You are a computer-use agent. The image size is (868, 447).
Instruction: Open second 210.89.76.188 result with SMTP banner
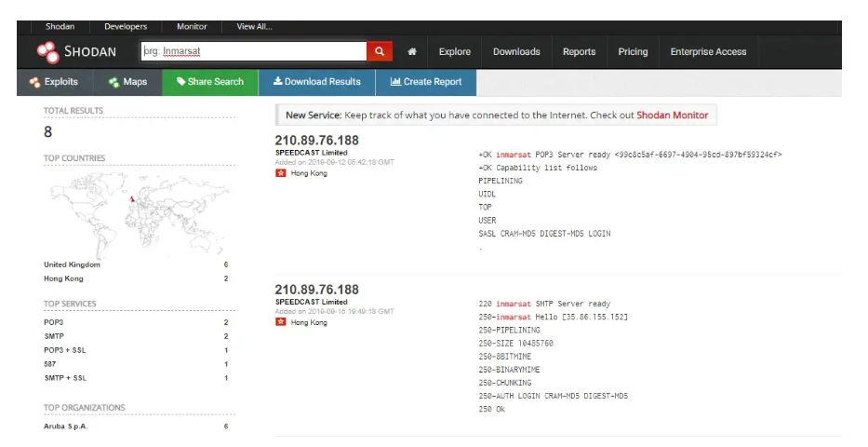click(316, 289)
